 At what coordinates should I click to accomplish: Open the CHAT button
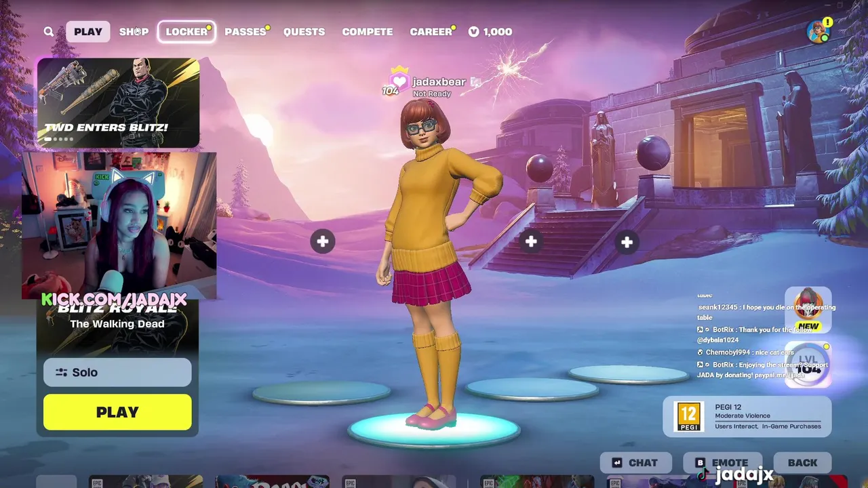[636, 463]
